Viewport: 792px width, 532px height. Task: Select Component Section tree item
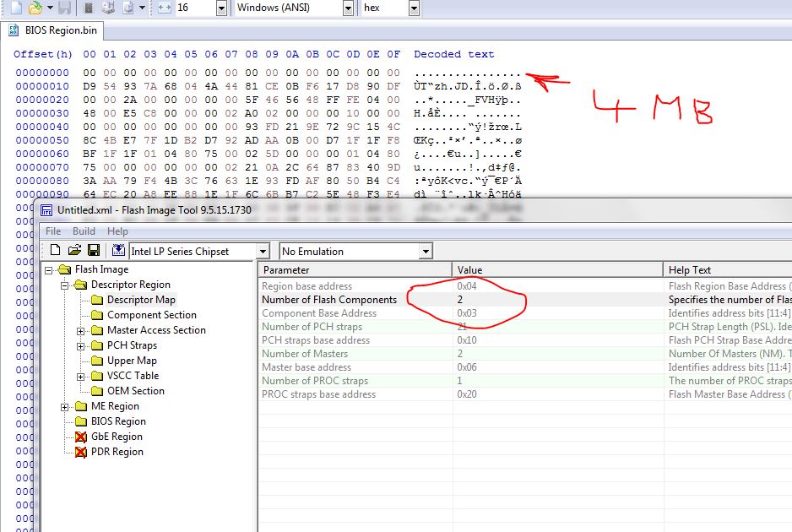click(151, 315)
